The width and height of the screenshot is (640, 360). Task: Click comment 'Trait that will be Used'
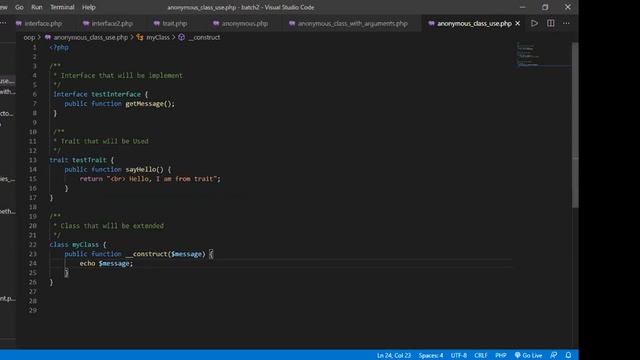[104, 141]
